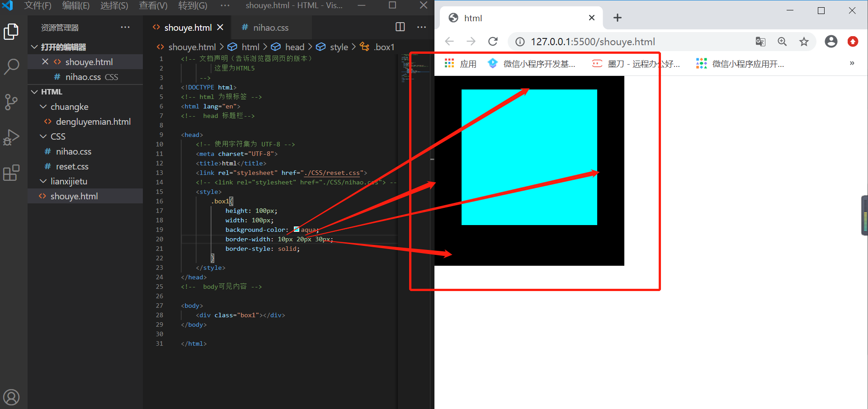Click the editor minimap preview

(x=415, y=68)
